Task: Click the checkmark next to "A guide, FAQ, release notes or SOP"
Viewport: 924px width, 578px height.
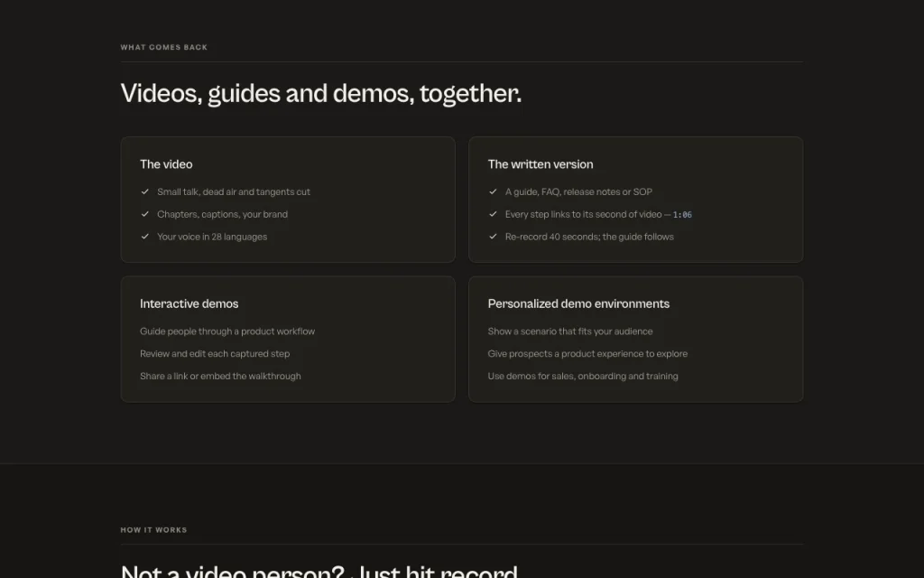Action: pyautogui.click(x=494, y=191)
